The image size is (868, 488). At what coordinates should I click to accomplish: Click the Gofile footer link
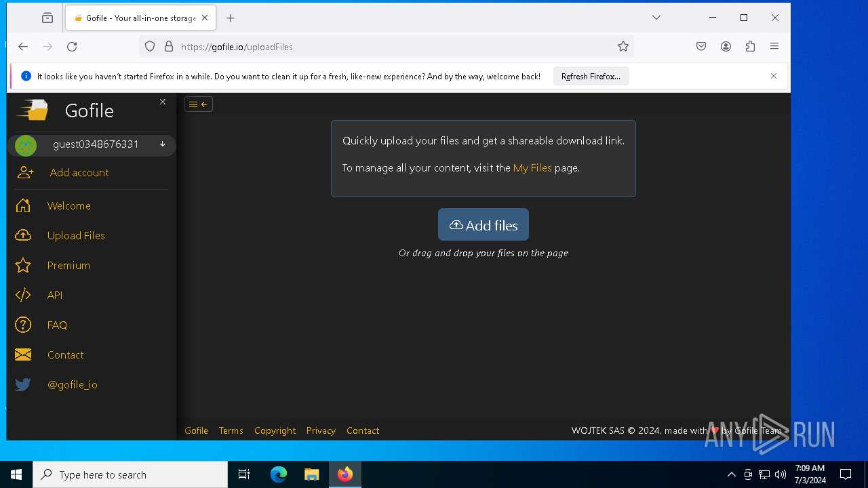197,431
